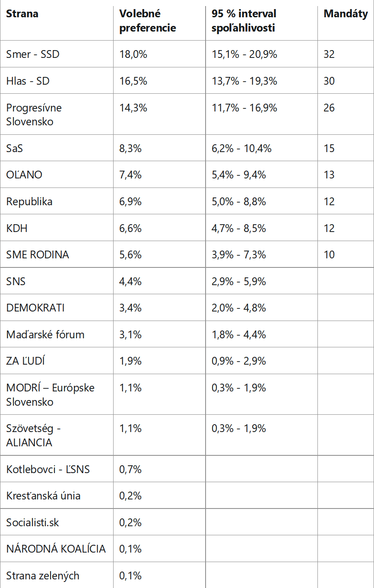This screenshot has height=588, width=374.
Task: Select the SaS party name
Action: tap(15, 149)
